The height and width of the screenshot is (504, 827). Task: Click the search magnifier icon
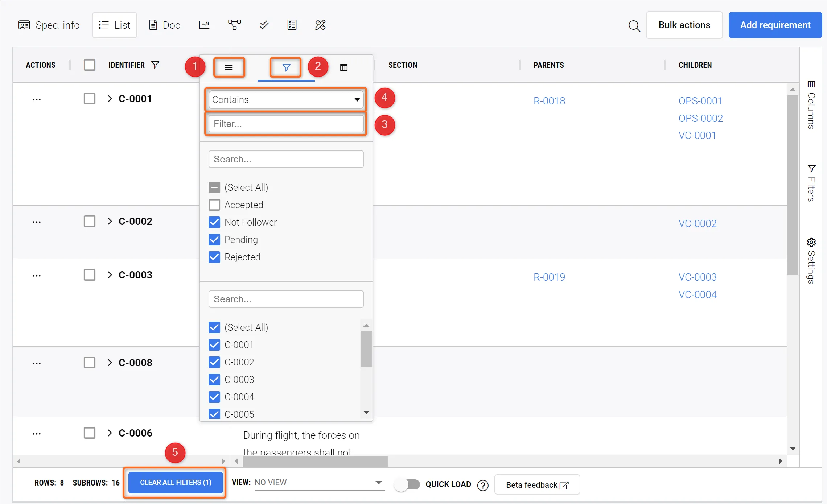click(x=634, y=26)
